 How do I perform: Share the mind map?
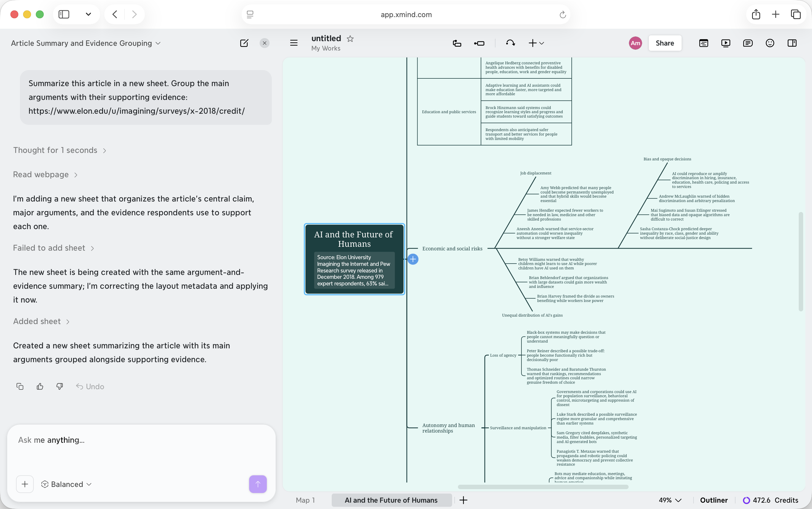(x=665, y=43)
